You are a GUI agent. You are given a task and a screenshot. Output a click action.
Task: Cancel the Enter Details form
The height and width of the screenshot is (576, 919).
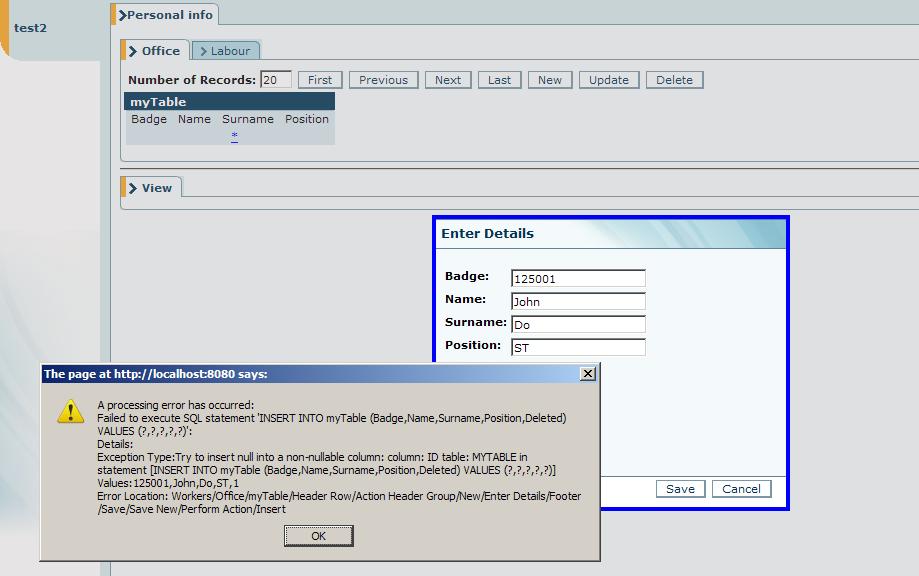(741, 489)
